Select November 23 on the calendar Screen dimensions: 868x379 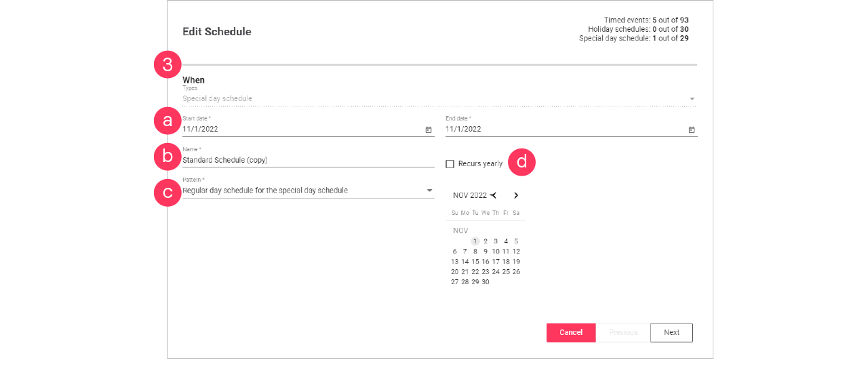click(486, 271)
